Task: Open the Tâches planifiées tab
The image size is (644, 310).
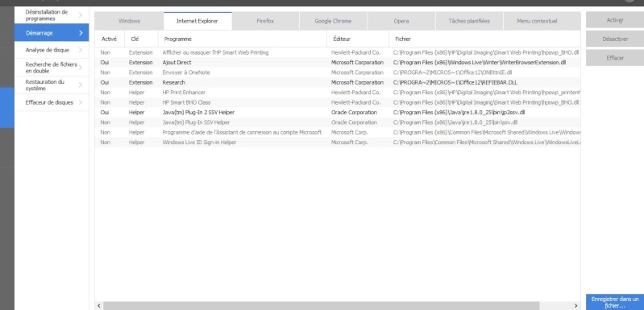Action: tap(469, 21)
